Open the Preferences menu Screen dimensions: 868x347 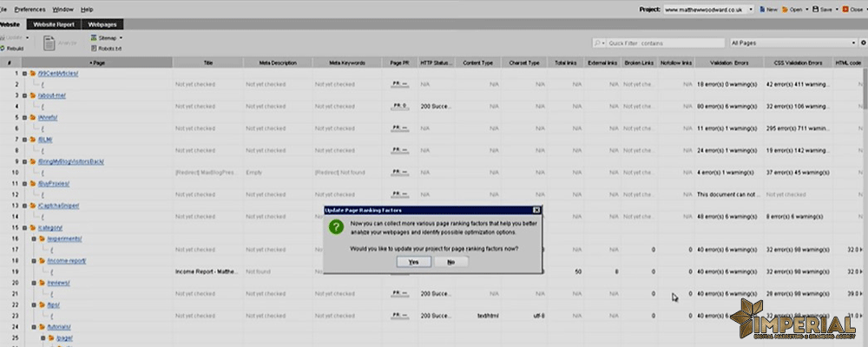[30, 10]
